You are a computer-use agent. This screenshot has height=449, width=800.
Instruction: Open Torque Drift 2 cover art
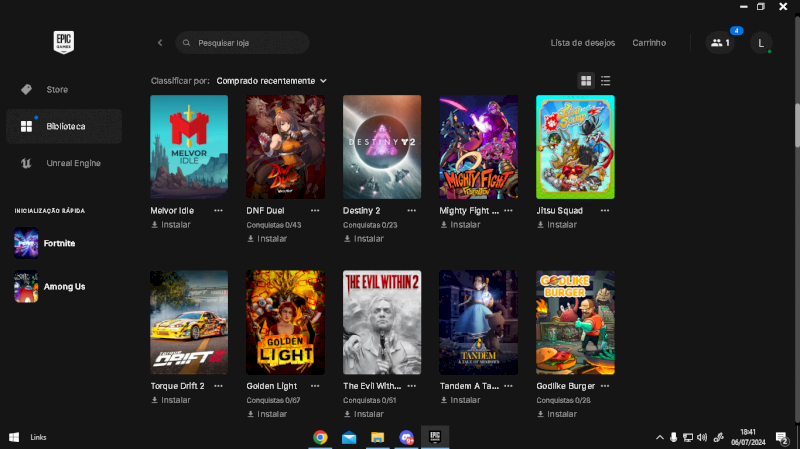(189, 322)
